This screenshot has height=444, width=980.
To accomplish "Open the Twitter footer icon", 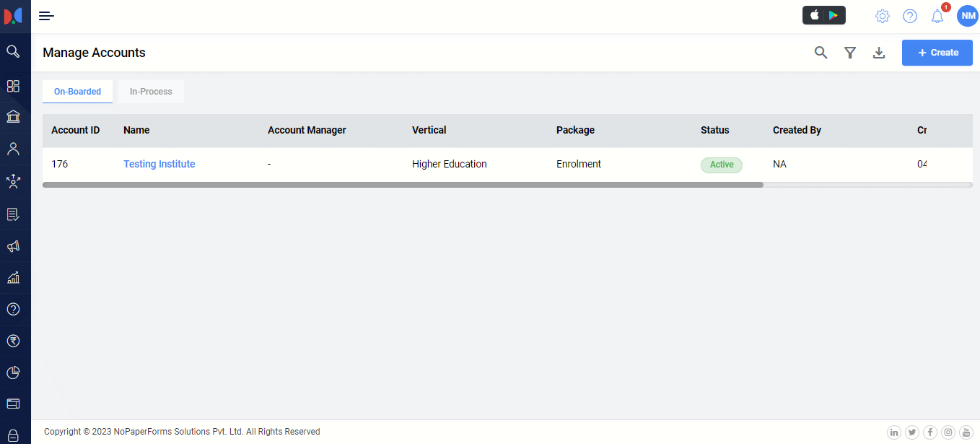I will pyautogui.click(x=912, y=432).
